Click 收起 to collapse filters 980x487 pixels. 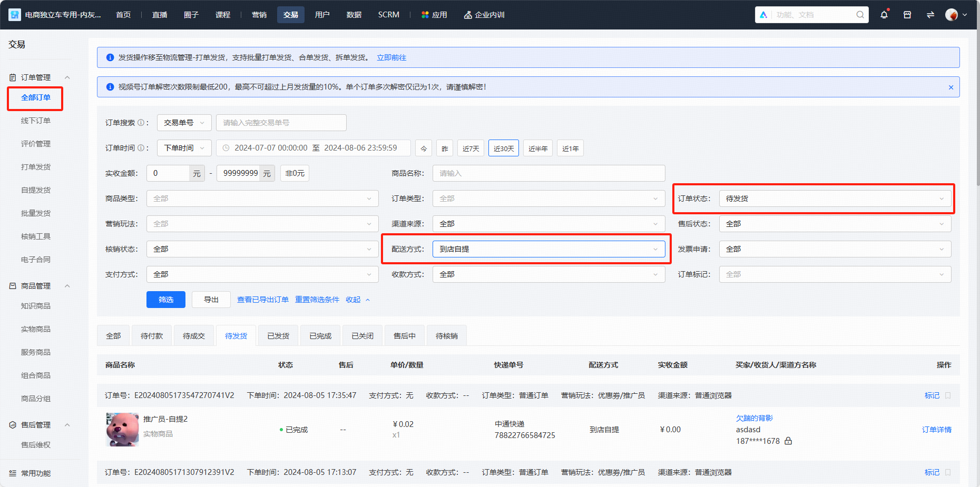coord(358,300)
